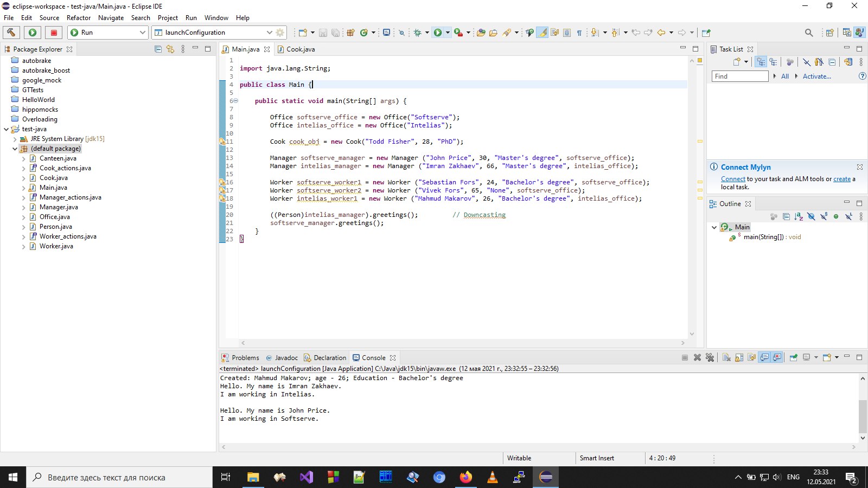Toggle Show Whitespace Characters pilcrow icon
868x488 pixels.
click(x=579, y=33)
